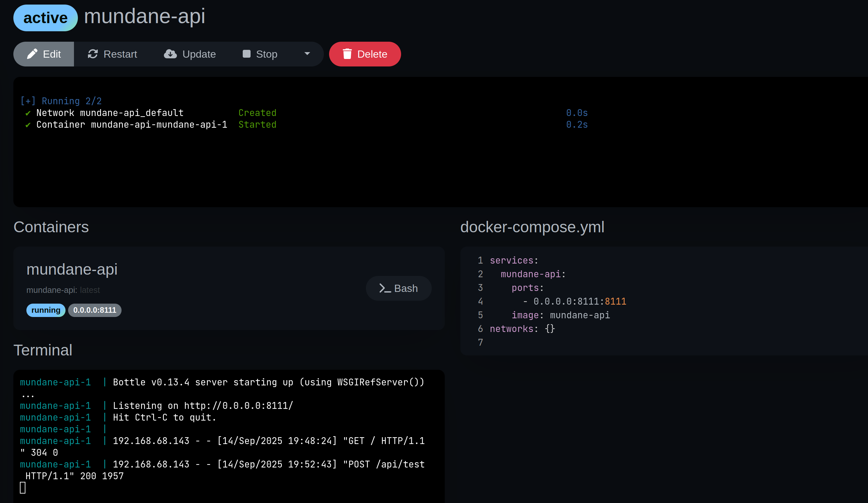868x503 pixels.
Task: Click the 0.0.0.0:8111 port badge
Action: [95, 310]
